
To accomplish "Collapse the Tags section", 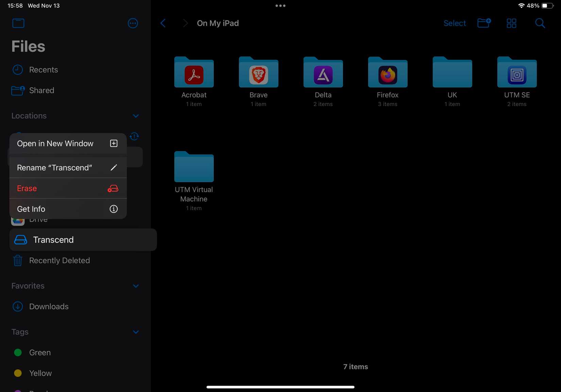I will coord(136,332).
